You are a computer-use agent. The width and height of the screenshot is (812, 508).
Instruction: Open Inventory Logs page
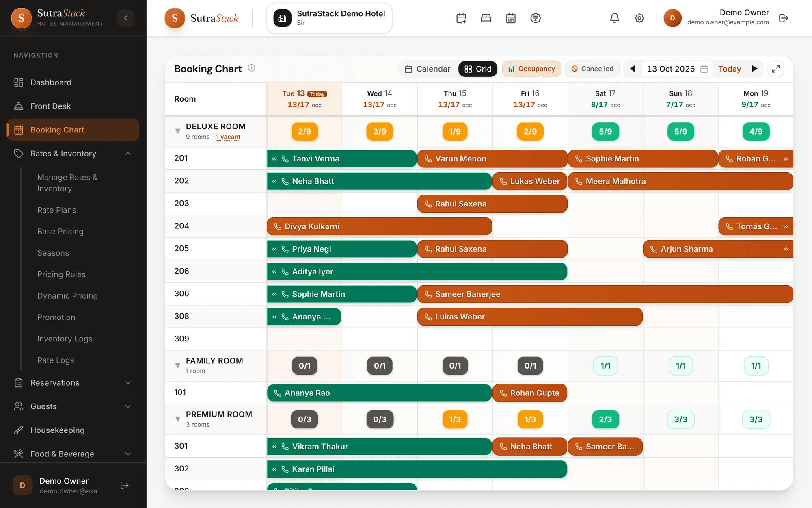pos(65,339)
